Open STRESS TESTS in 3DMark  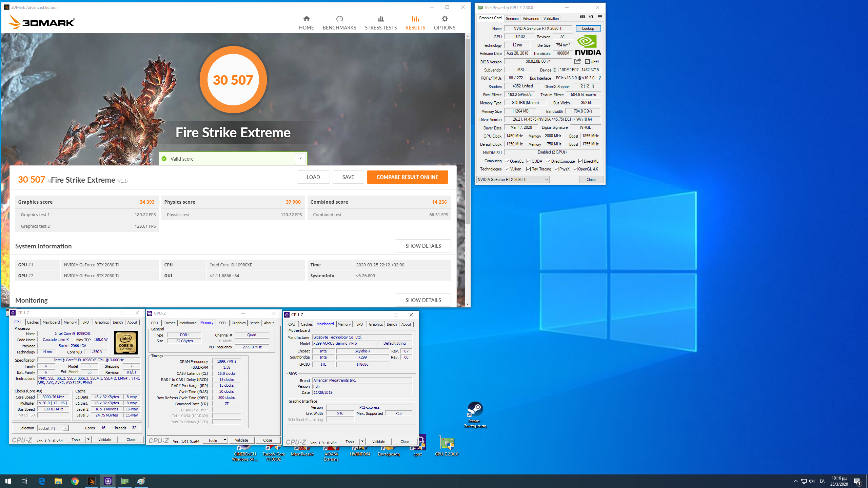click(381, 23)
